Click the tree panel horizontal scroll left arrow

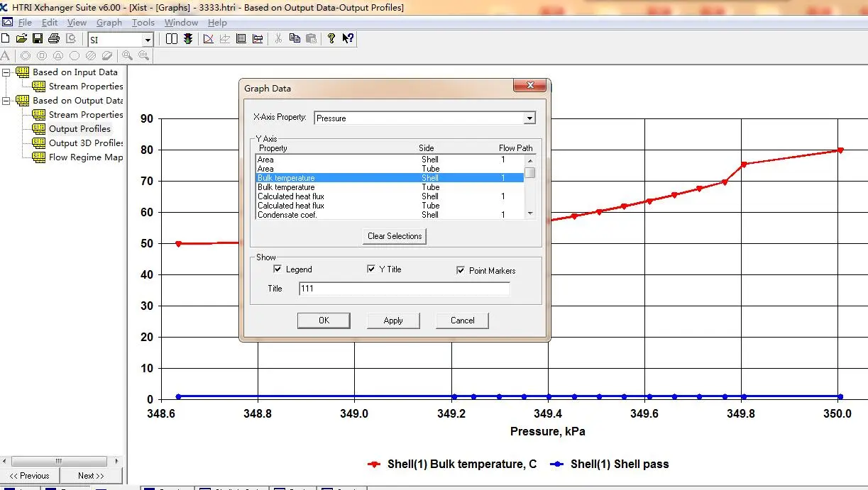[x=6, y=461]
